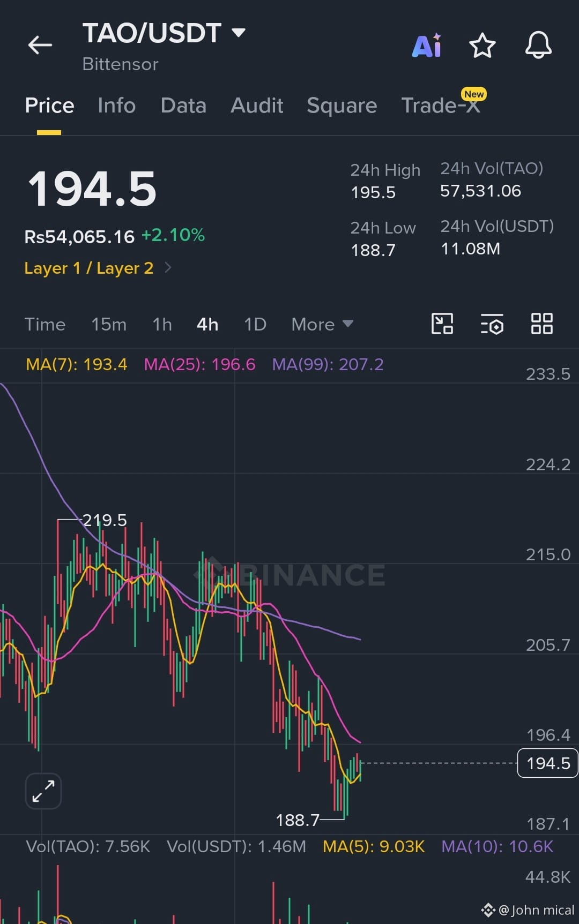
Task: Tap the Rs54,065.16 converted price
Action: click(79, 236)
